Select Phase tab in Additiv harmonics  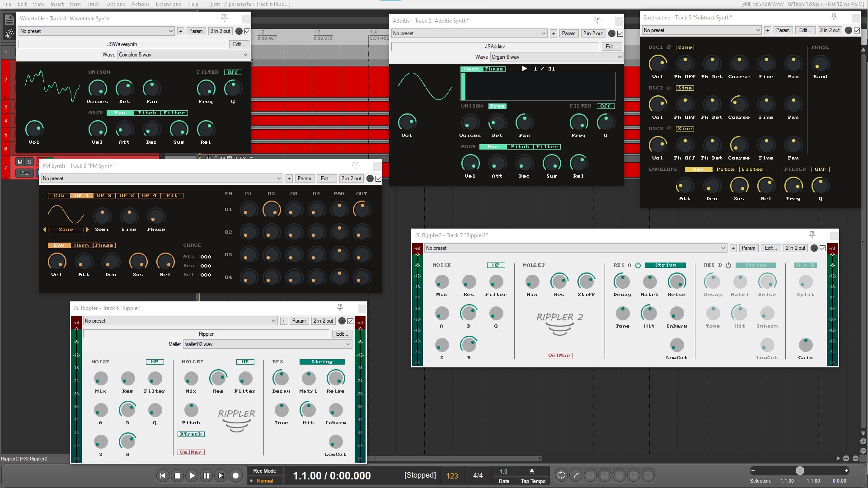494,69
